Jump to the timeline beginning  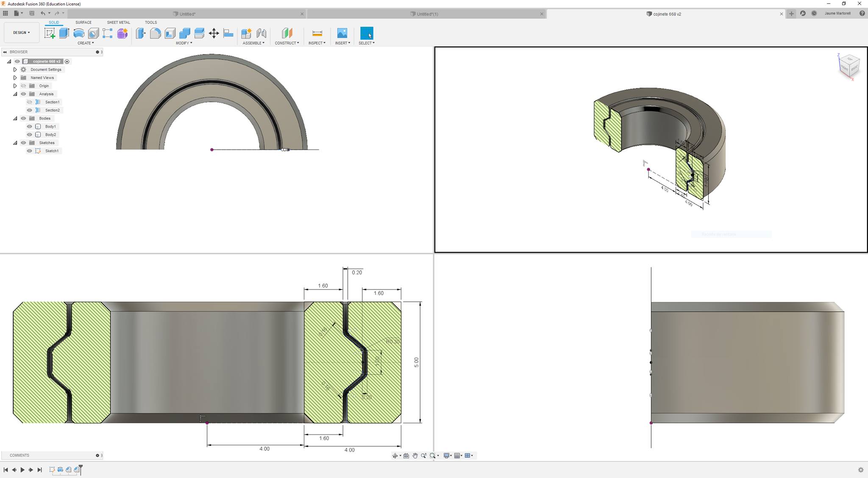coord(6,470)
